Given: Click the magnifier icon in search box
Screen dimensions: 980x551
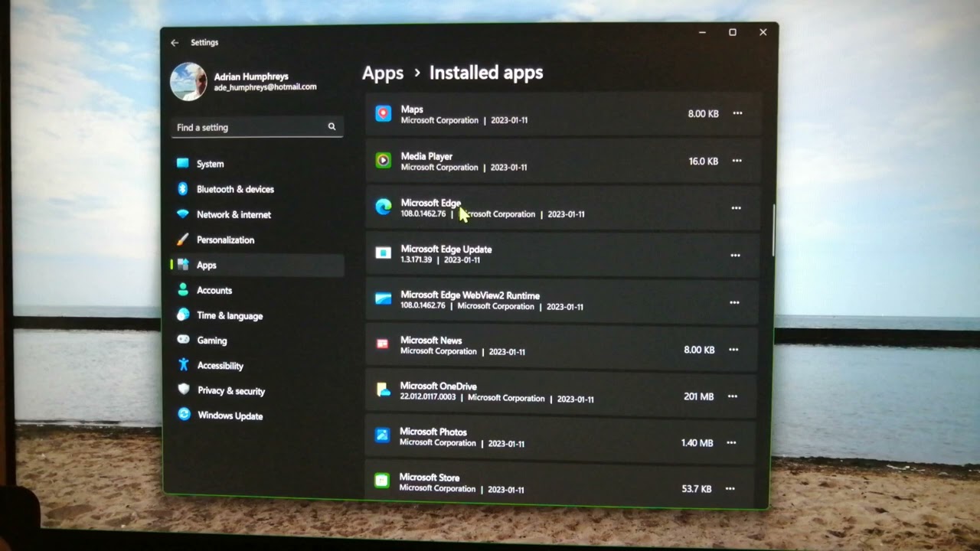Looking at the screenshot, I should click(x=332, y=126).
